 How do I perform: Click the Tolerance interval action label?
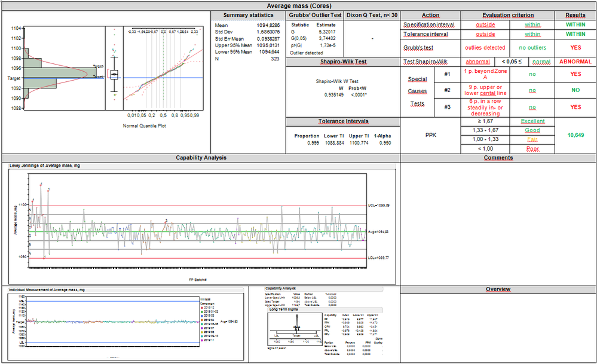coord(427,35)
